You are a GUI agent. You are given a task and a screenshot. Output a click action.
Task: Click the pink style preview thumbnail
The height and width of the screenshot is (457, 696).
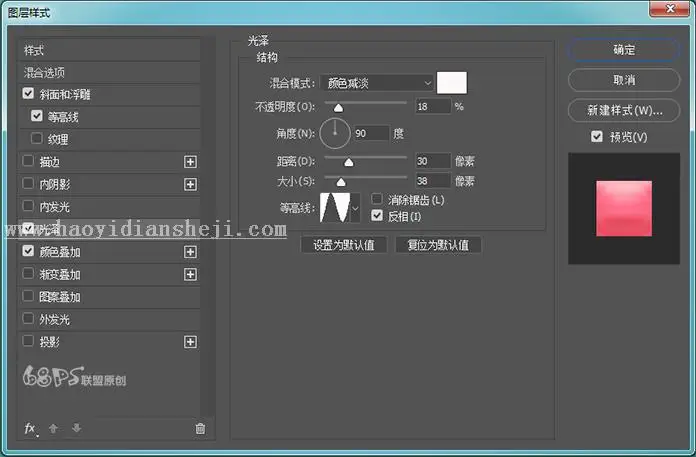pyautogui.click(x=624, y=208)
